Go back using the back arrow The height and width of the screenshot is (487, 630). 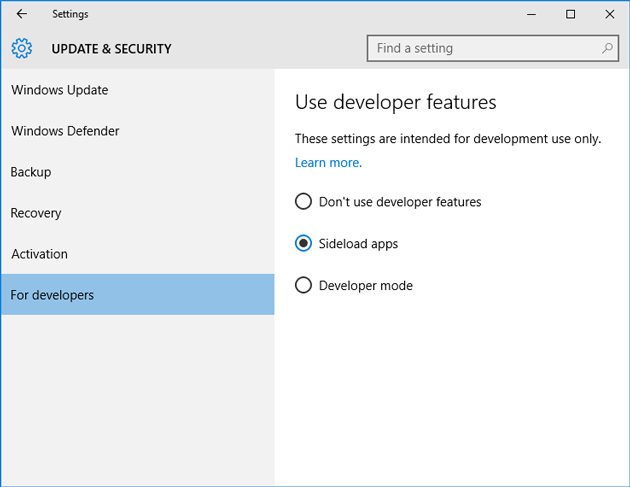[22, 14]
